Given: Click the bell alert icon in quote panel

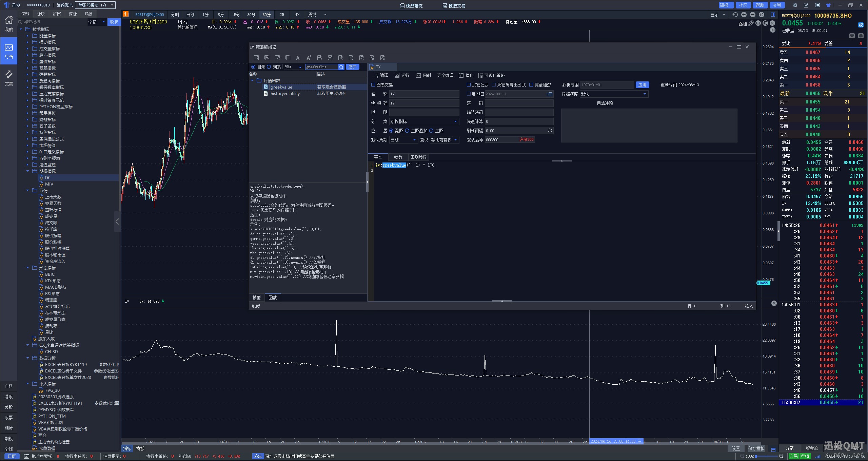Looking at the screenshot, I should click(x=861, y=36).
